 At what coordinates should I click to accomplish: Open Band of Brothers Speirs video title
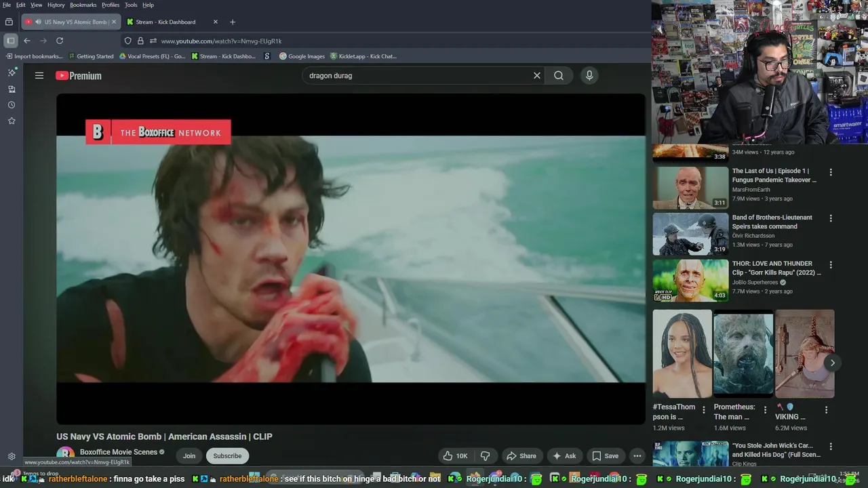[x=772, y=222]
